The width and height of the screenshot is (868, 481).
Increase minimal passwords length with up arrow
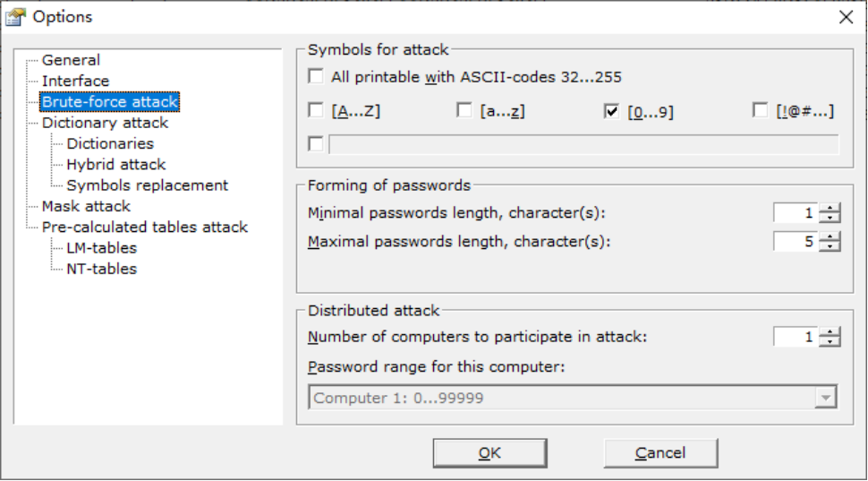(832, 209)
